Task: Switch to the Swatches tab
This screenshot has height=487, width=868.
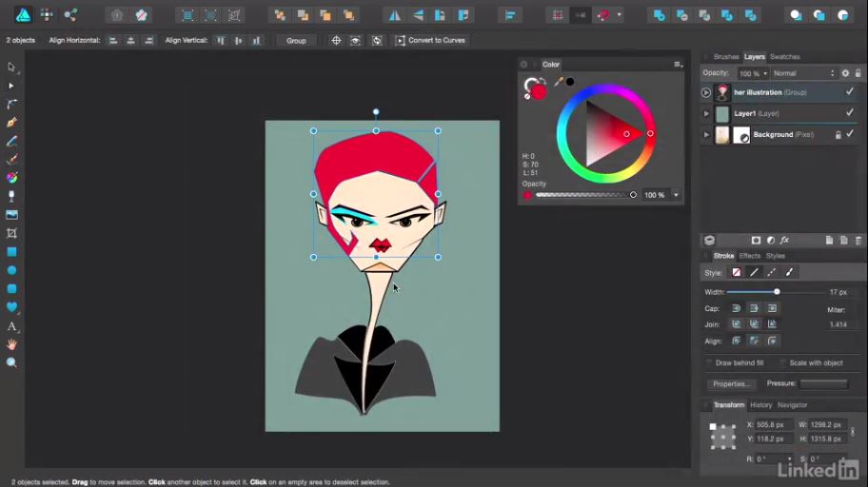Action: tap(784, 56)
